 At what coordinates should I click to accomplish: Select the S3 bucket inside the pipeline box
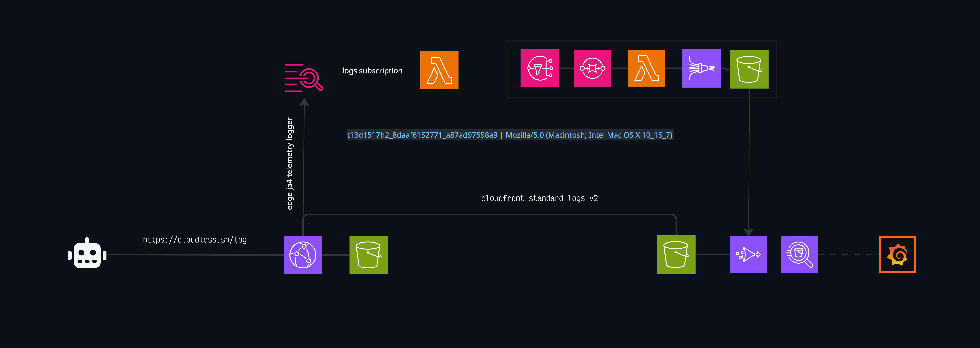[x=749, y=69]
